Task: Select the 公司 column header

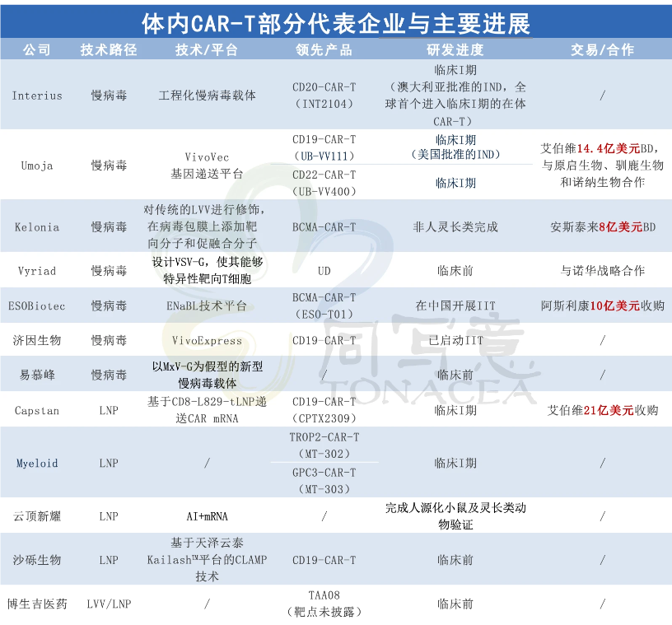Action: 37,49
